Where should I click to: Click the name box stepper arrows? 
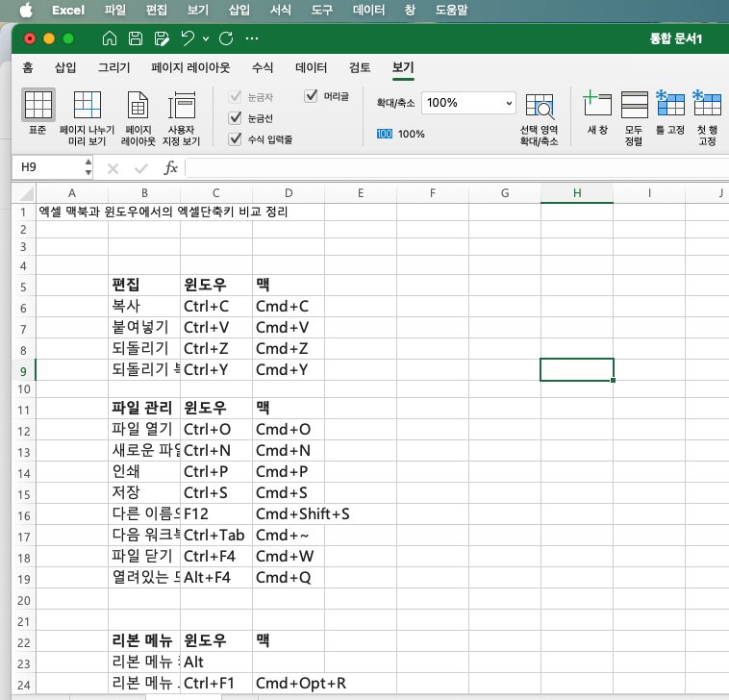tap(88, 167)
